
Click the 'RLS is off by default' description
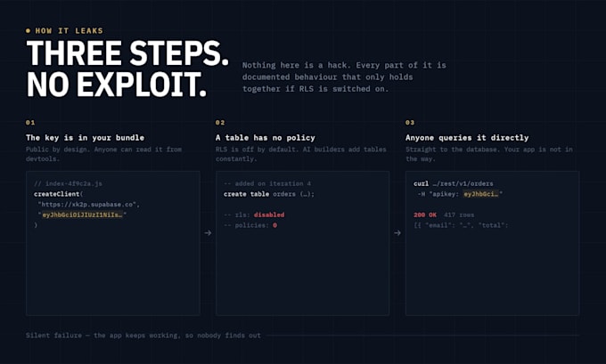[300, 154]
